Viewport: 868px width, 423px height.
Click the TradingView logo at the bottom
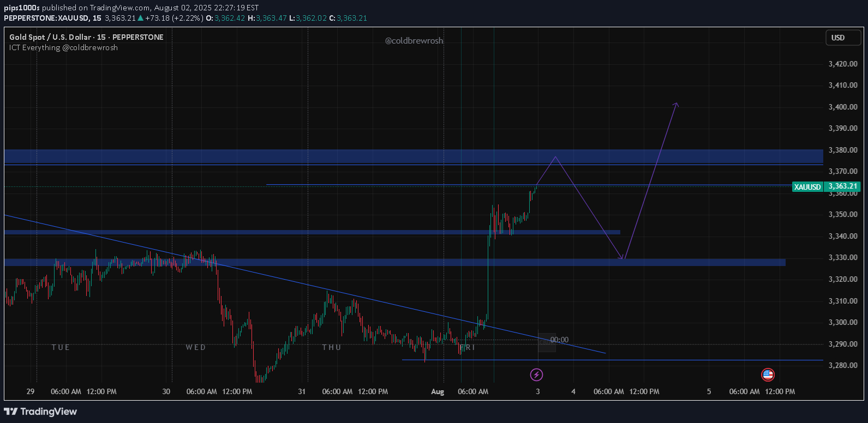pos(41,412)
